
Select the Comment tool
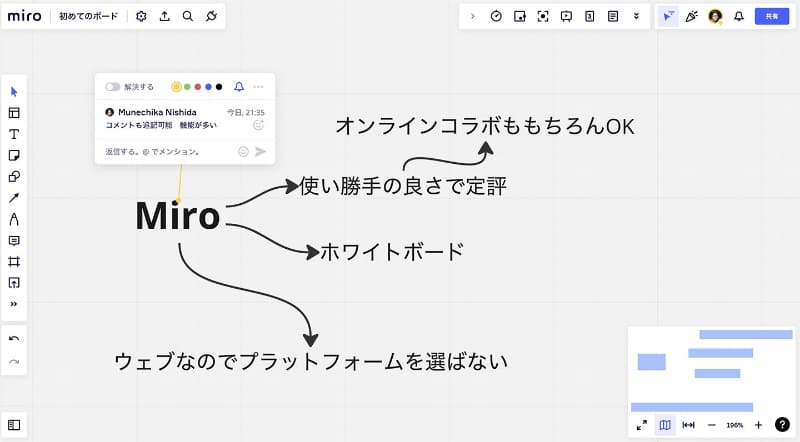[14, 240]
